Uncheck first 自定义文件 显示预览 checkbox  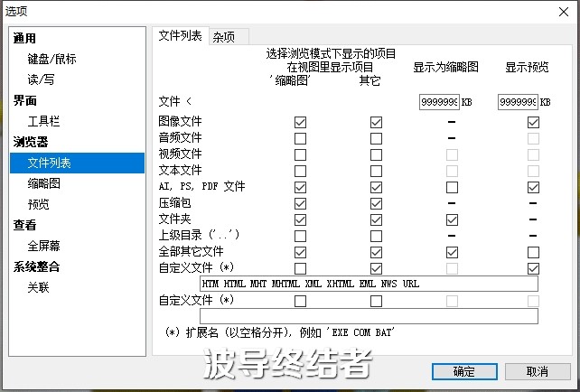pyautogui.click(x=533, y=269)
